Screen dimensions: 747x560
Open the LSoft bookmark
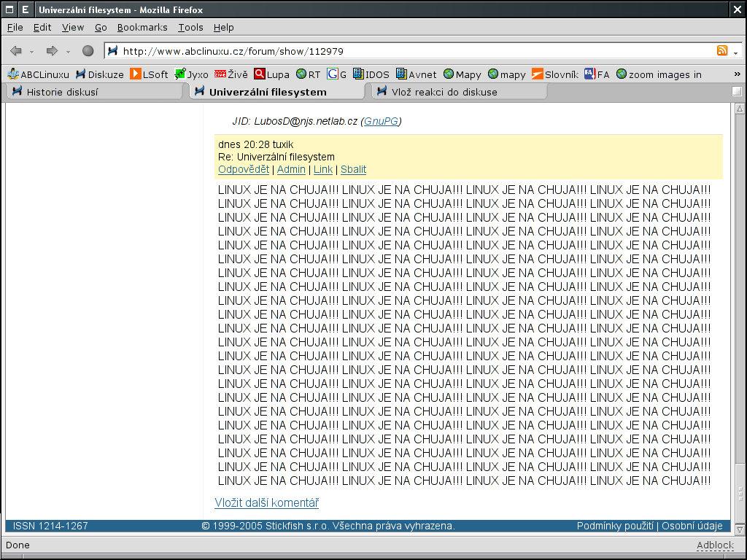149,74
